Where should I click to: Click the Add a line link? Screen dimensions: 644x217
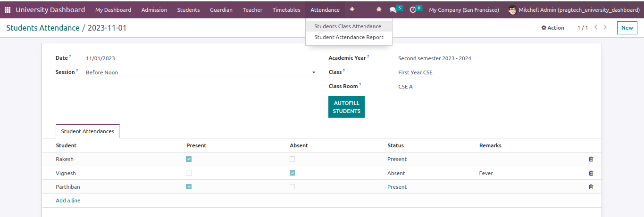68,201
